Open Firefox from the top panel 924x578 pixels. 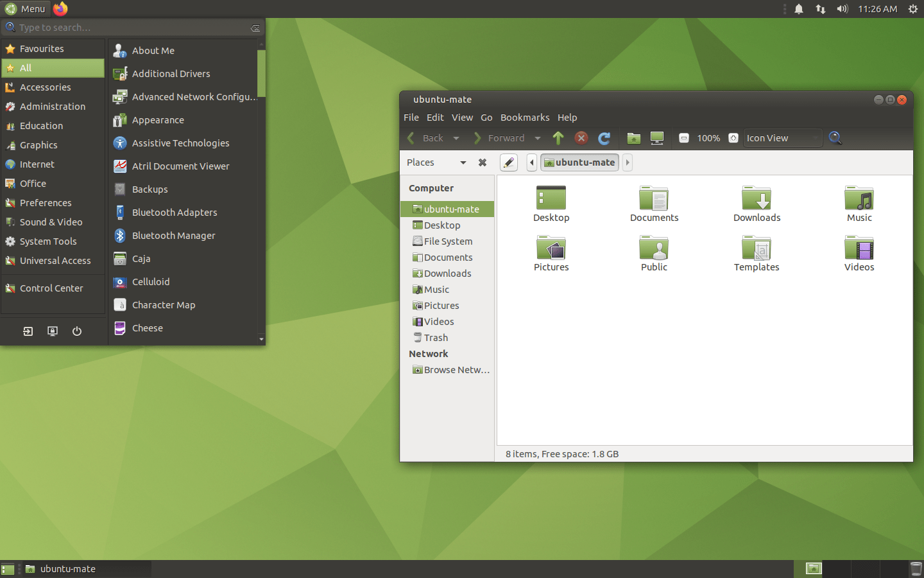60,9
